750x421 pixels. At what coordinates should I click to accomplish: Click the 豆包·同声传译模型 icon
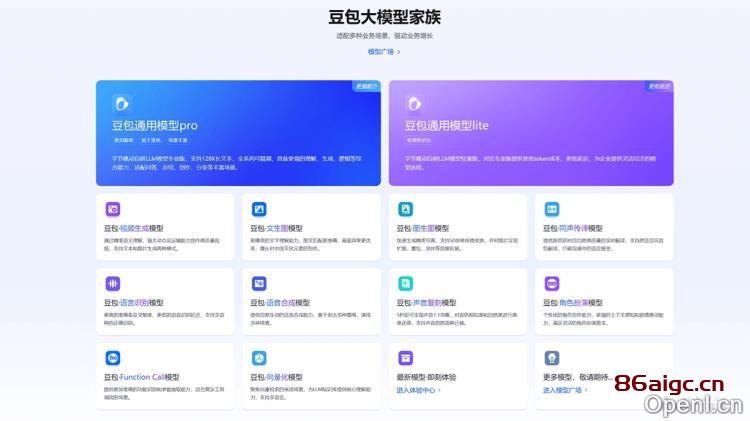(552, 209)
